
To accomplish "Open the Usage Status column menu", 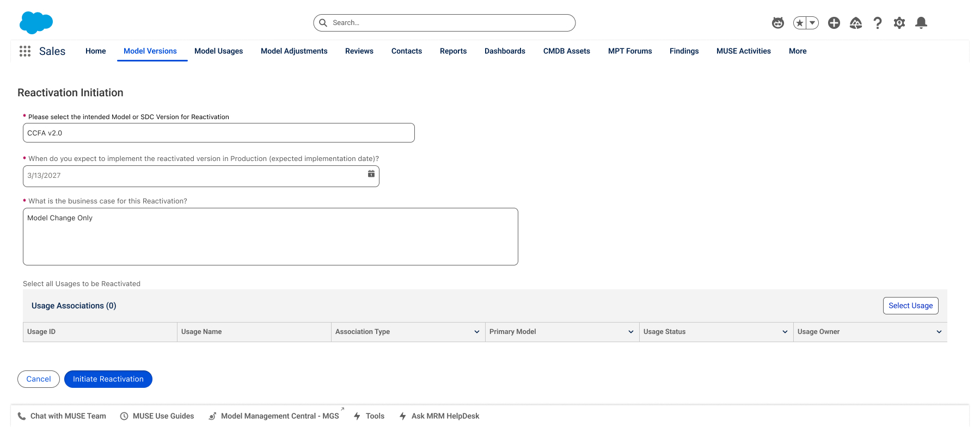I will tap(785, 332).
